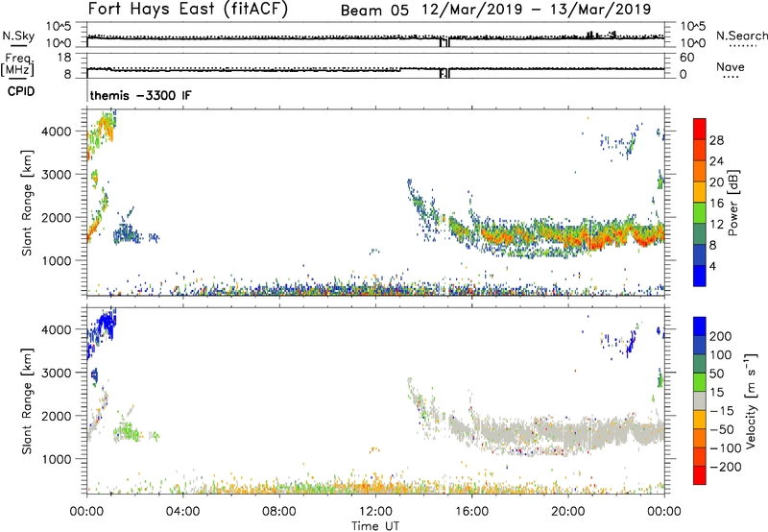768x532 pixels.
Task: Click the 'N.Sky' legend label
Action: [x=18, y=36]
